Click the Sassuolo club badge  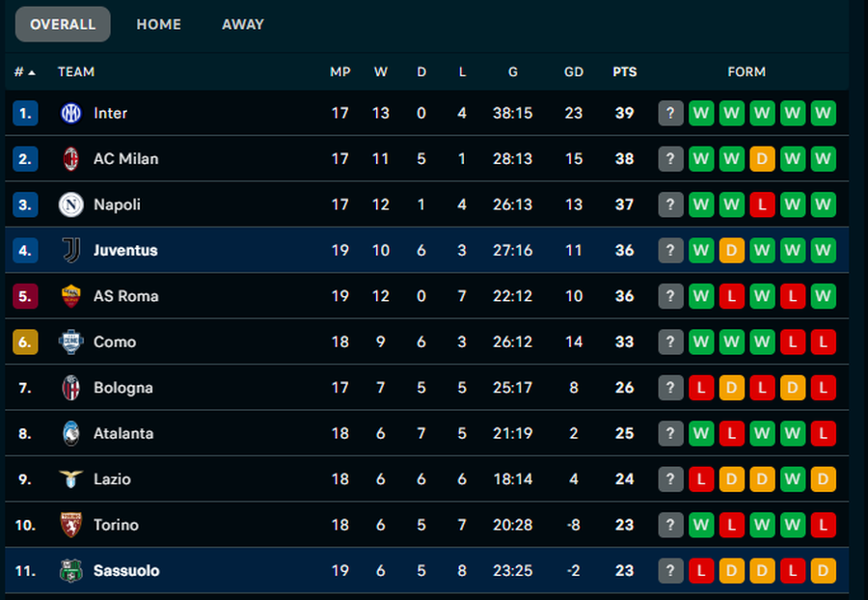(70, 571)
